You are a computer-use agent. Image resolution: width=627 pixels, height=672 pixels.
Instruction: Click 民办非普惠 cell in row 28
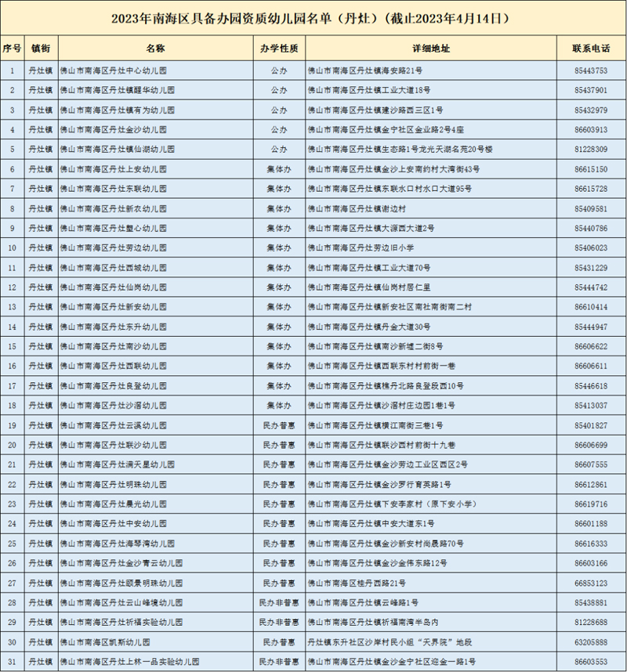(x=279, y=602)
